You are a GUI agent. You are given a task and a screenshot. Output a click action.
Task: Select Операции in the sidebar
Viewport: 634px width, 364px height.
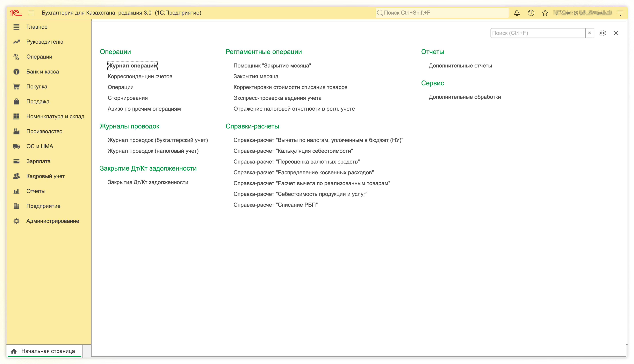[39, 57]
